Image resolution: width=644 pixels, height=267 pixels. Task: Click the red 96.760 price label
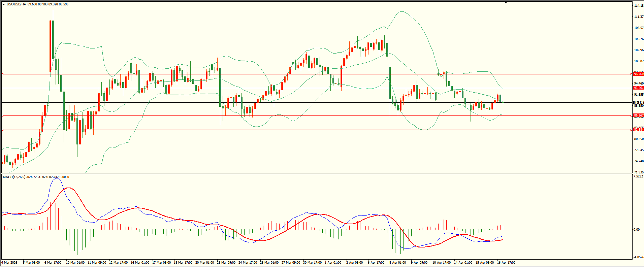coord(638,74)
